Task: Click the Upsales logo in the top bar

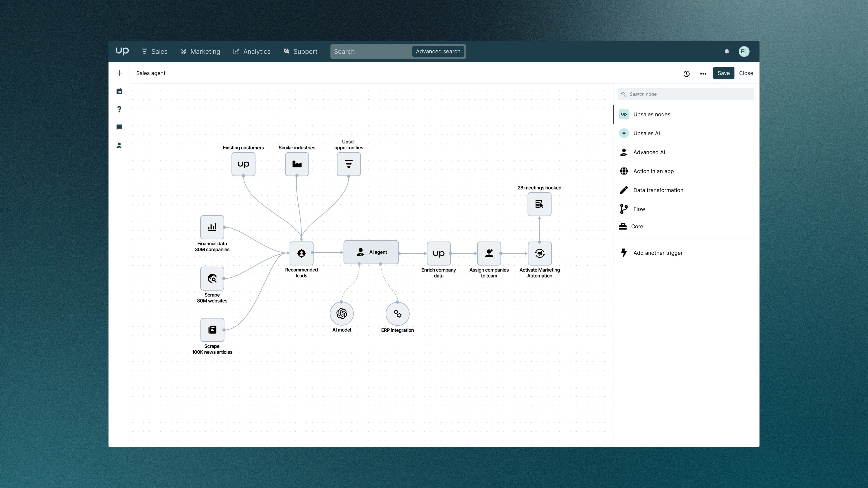Action: click(122, 51)
